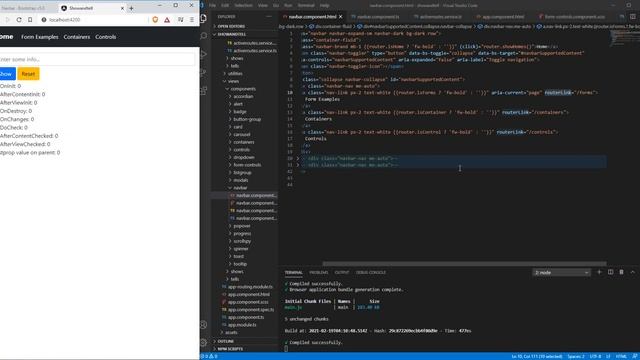Viewport: 640px width, 360px height.
Task: Open app.component.scss in explorer
Action: (x=248, y=302)
